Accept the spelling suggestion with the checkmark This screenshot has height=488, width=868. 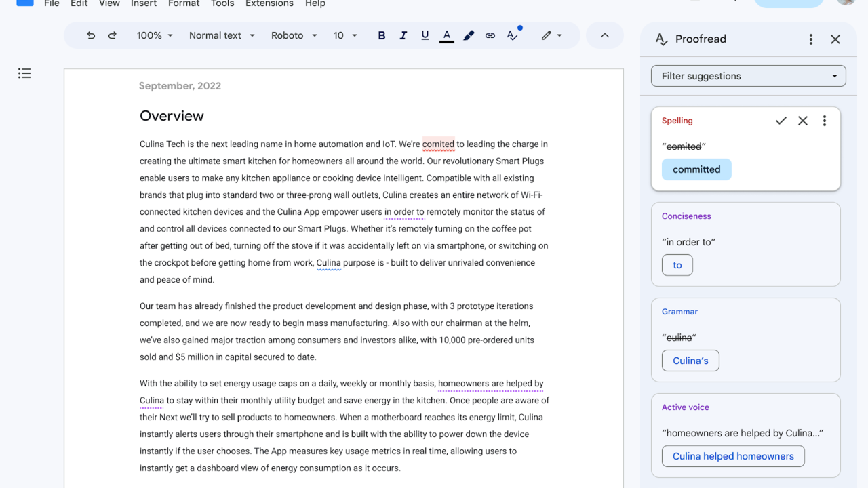click(781, 121)
